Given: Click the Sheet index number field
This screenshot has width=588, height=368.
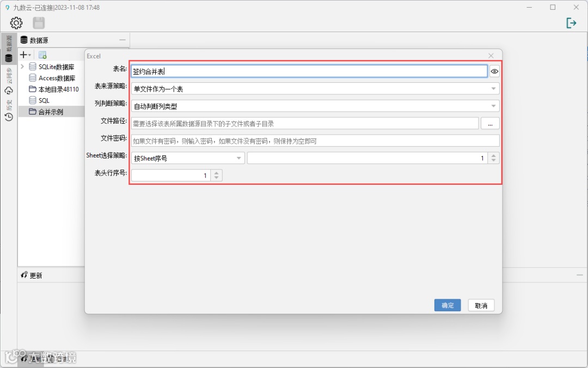Looking at the screenshot, I should (x=367, y=158).
